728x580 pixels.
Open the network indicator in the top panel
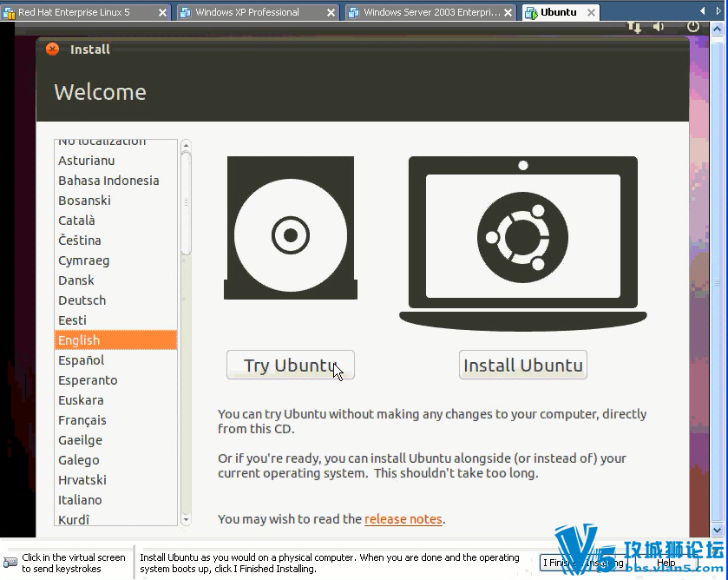coord(634,27)
